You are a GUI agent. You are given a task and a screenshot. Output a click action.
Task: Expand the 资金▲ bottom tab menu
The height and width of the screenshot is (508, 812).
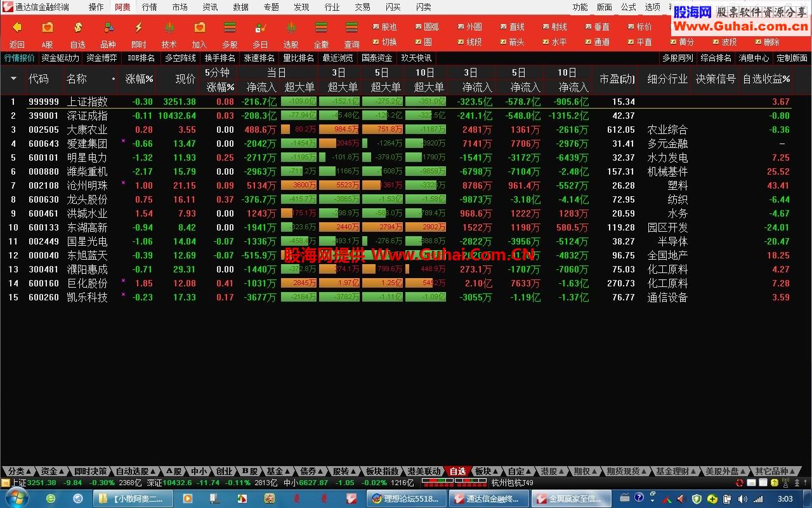53,471
